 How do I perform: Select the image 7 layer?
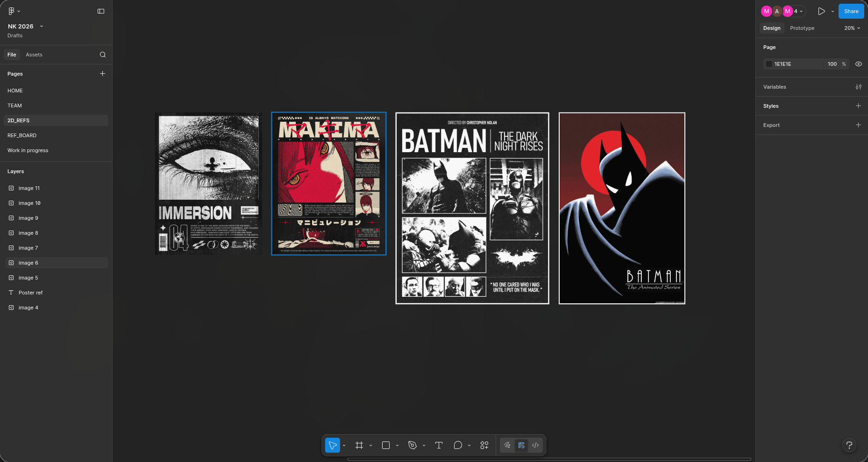56,248
